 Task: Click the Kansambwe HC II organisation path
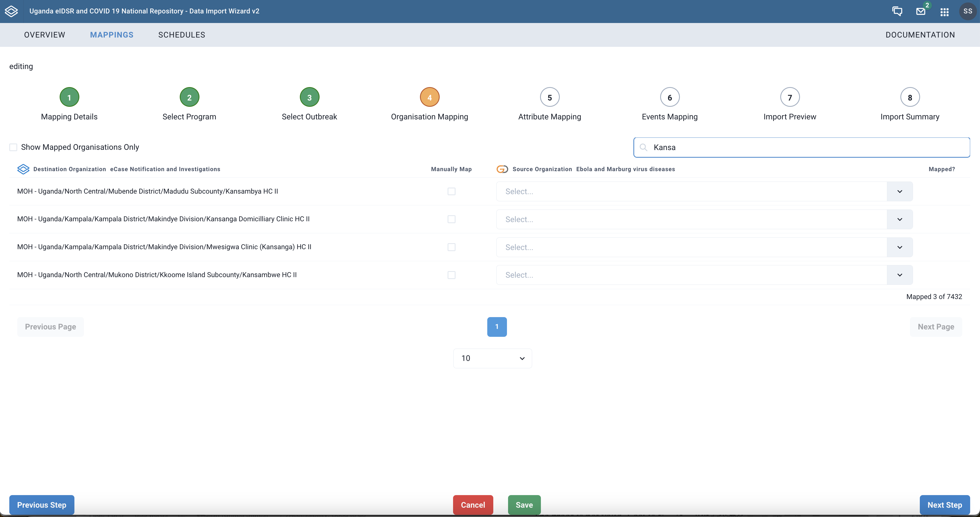157,274
